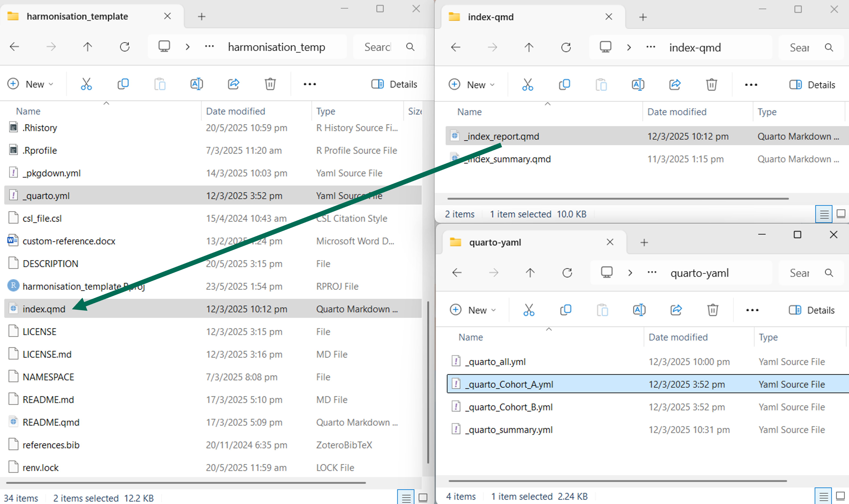
Task: Expand the breadcrumb ellipsis in index-qmd address bar
Action: pyautogui.click(x=651, y=47)
